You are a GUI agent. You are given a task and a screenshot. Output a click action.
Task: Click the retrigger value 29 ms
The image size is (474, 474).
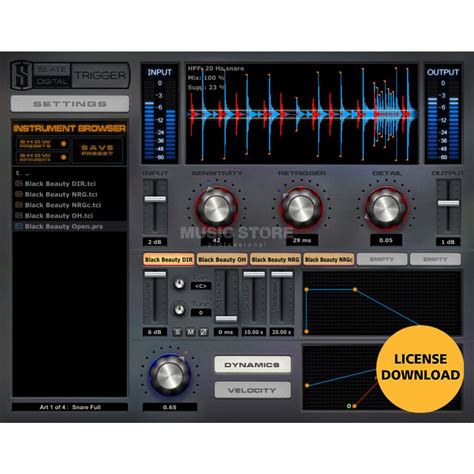(302, 240)
